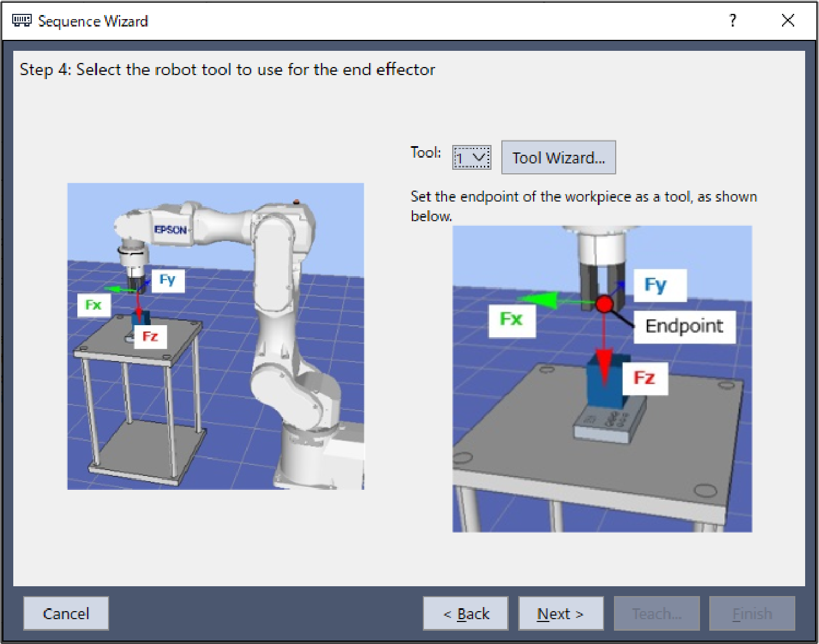The image size is (819, 644).
Task: Click the grayed-out Finish button
Action: pos(751,613)
